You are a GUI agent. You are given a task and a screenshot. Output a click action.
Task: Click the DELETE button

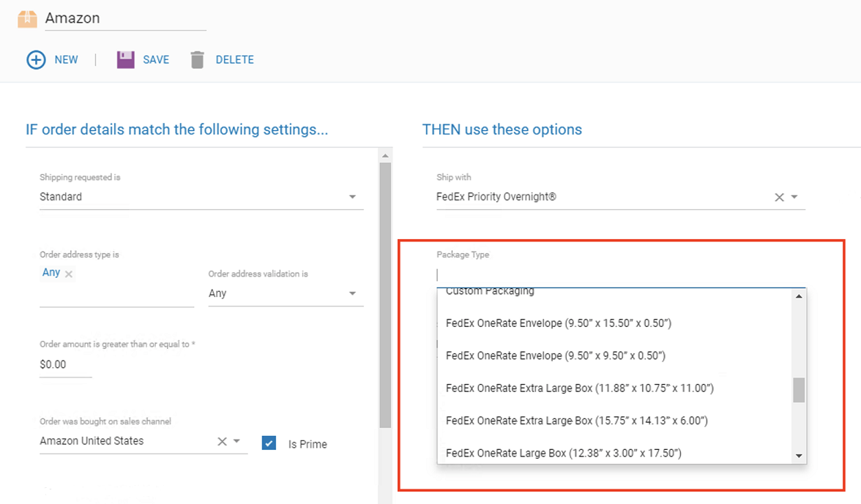click(234, 59)
